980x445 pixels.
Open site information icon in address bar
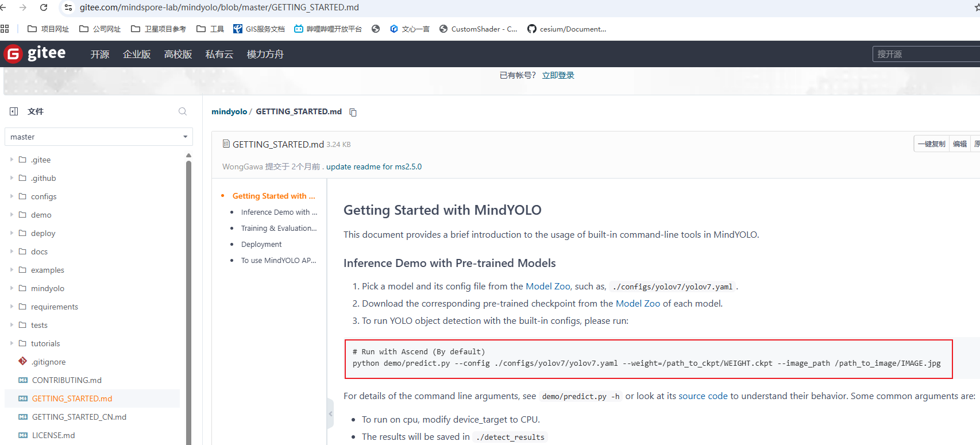point(68,7)
